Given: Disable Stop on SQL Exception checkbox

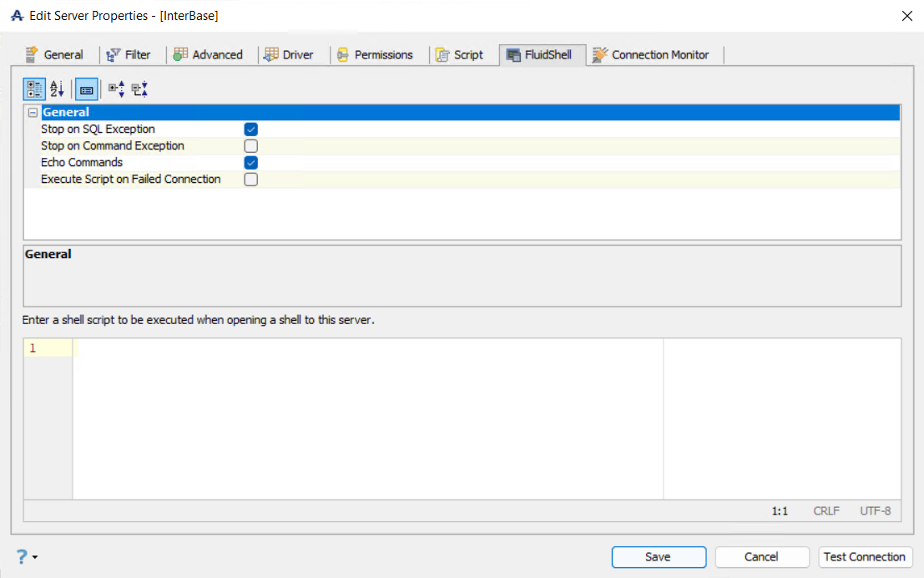Looking at the screenshot, I should 251,129.
